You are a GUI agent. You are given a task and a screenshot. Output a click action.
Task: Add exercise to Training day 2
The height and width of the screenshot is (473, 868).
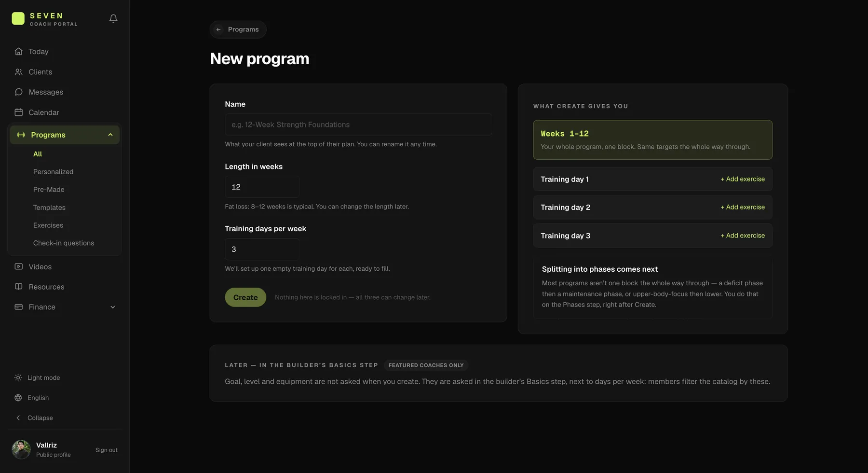743,207
